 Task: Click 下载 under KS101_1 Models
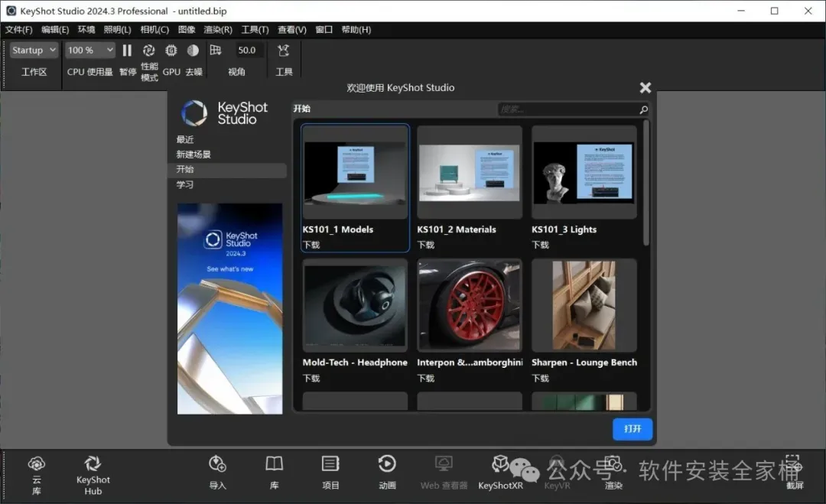point(311,245)
